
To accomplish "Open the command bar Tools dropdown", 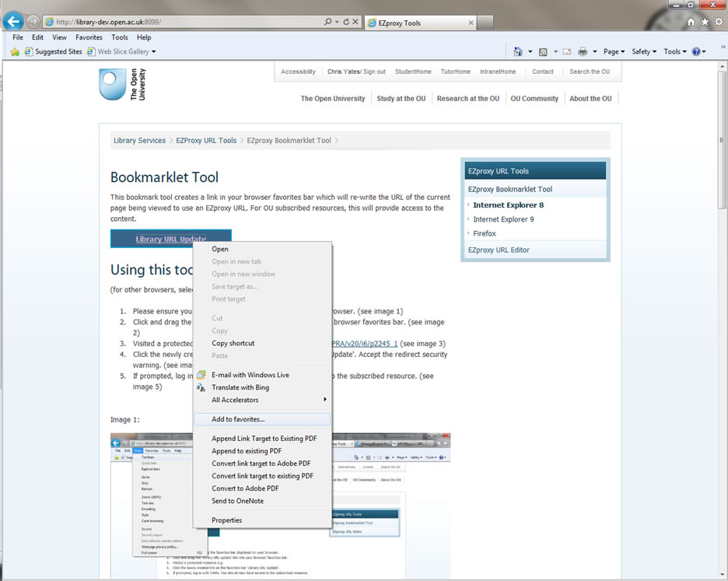I will pyautogui.click(x=675, y=51).
